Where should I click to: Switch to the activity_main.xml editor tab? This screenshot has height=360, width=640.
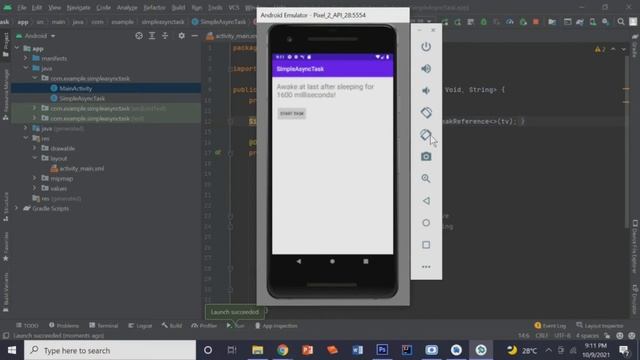pos(232,36)
